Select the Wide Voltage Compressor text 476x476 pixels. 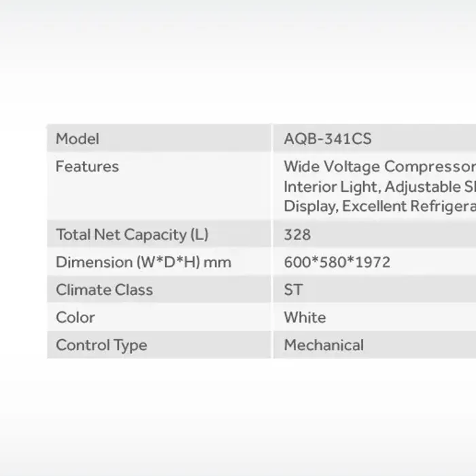tap(379, 167)
